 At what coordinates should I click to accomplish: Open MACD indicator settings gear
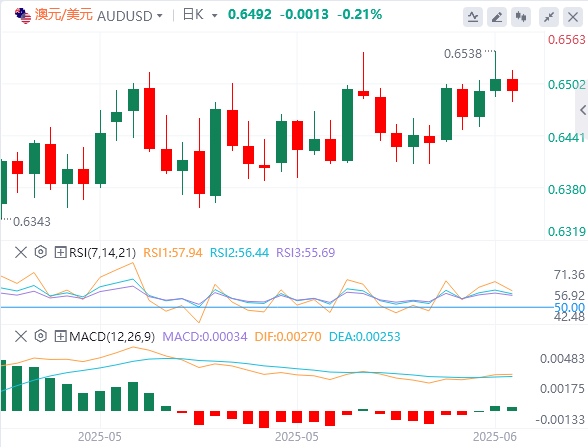tap(40, 336)
